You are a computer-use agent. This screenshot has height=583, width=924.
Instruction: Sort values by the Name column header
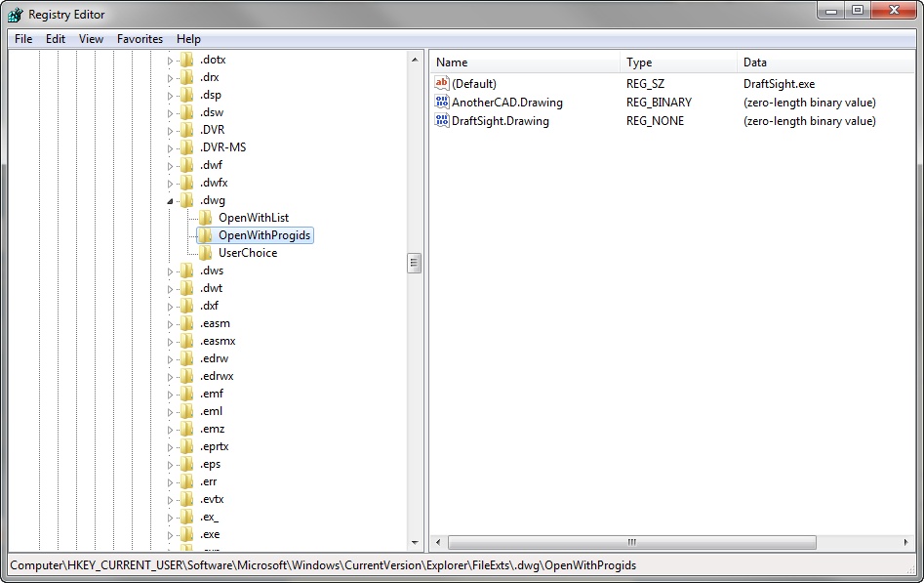tap(525, 62)
